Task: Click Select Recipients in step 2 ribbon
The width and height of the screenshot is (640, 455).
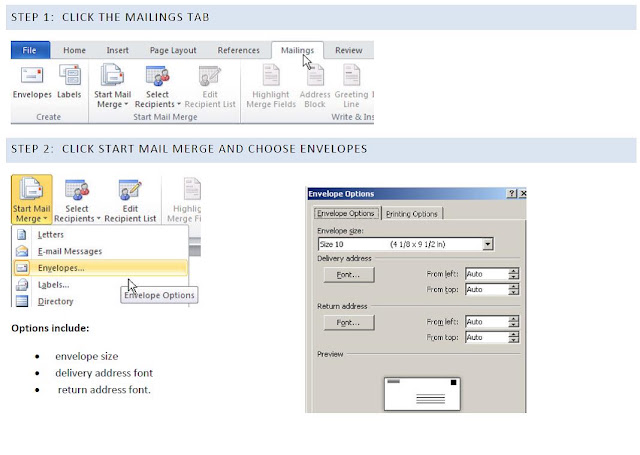Action: (x=77, y=201)
